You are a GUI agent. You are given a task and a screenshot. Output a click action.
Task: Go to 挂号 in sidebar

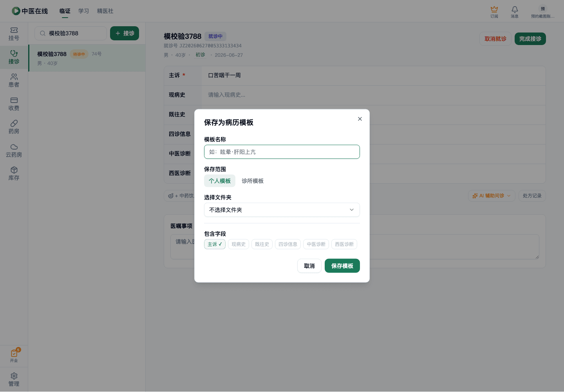[x=14, y=34]
